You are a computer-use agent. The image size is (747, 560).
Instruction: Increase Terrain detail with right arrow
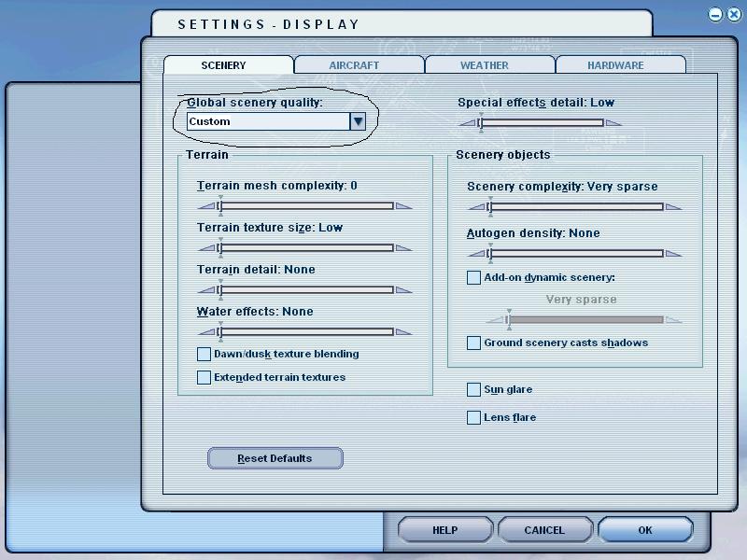[x=404, y=289]
